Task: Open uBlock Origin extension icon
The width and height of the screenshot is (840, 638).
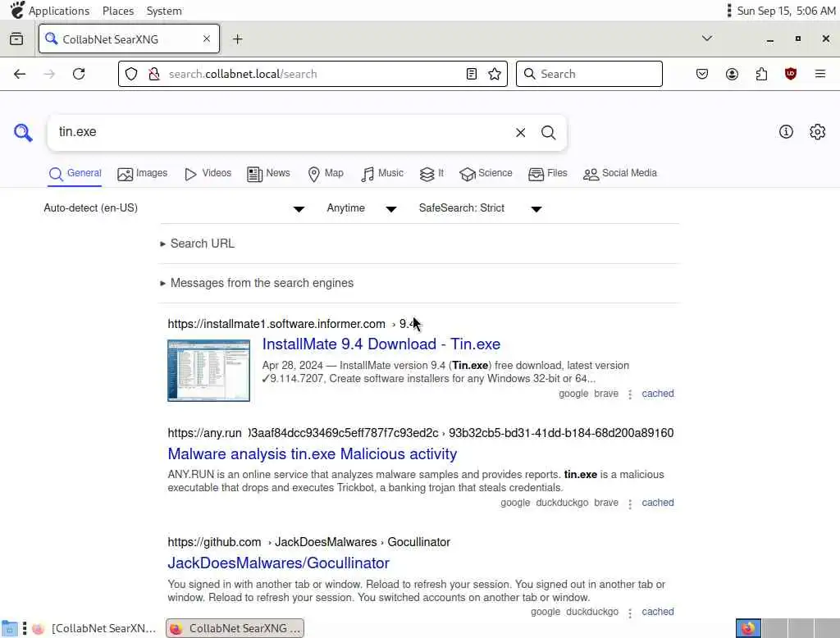Action: tap(790, 74)
